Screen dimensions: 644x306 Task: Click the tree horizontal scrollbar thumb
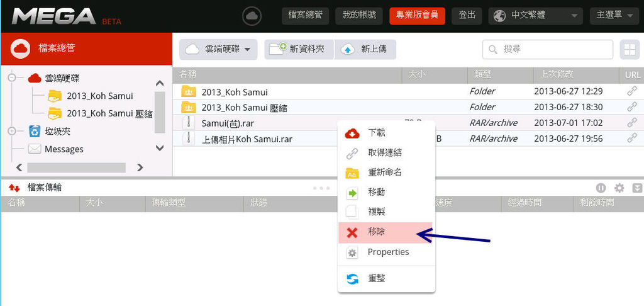(x=76, y=167)
